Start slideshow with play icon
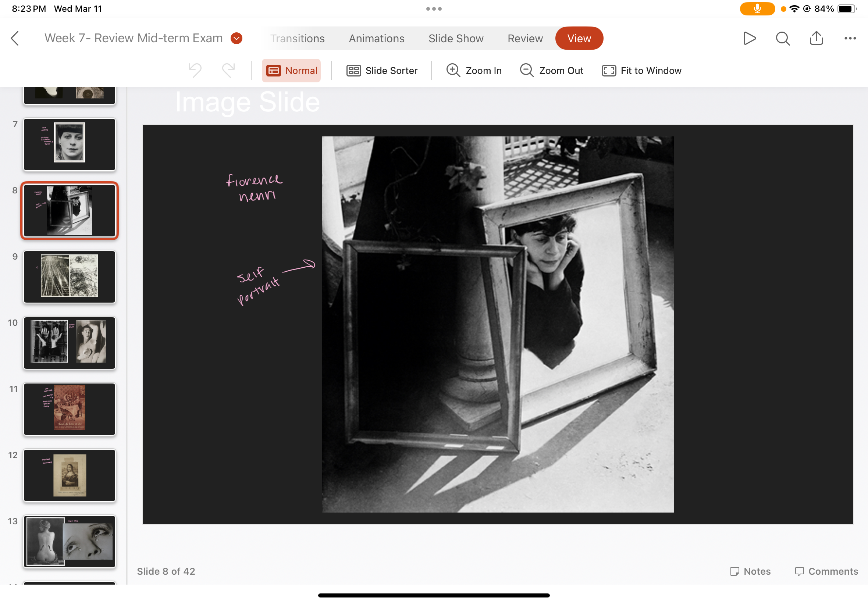Viewport: 868px width, 603px height. coord(749,38)
